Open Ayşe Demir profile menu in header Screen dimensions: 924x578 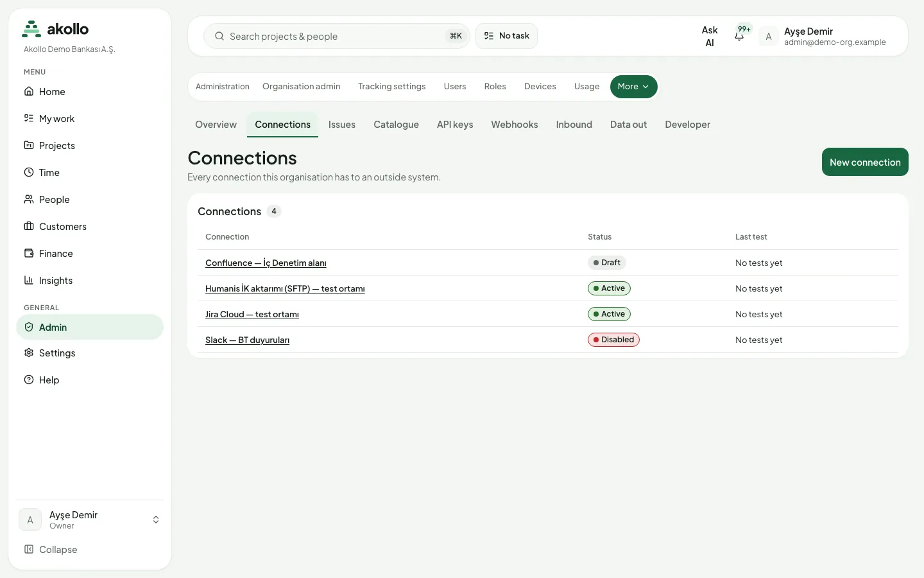coord(825,37)
